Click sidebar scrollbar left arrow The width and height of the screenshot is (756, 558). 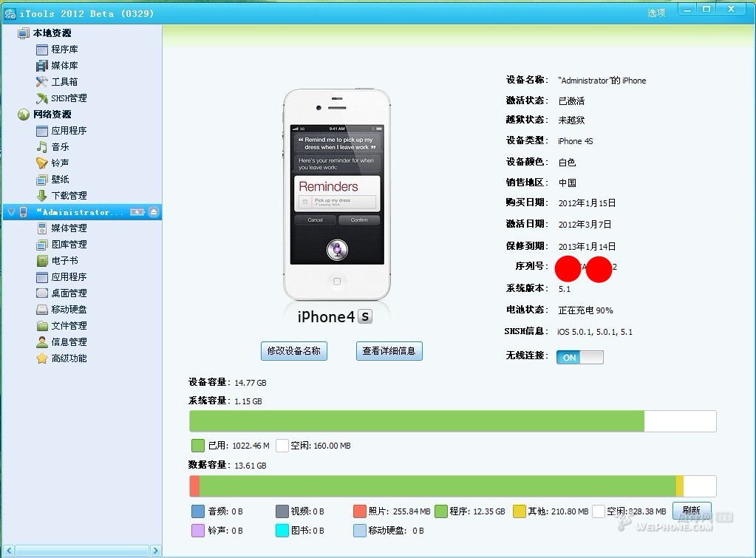click(9, 551)
